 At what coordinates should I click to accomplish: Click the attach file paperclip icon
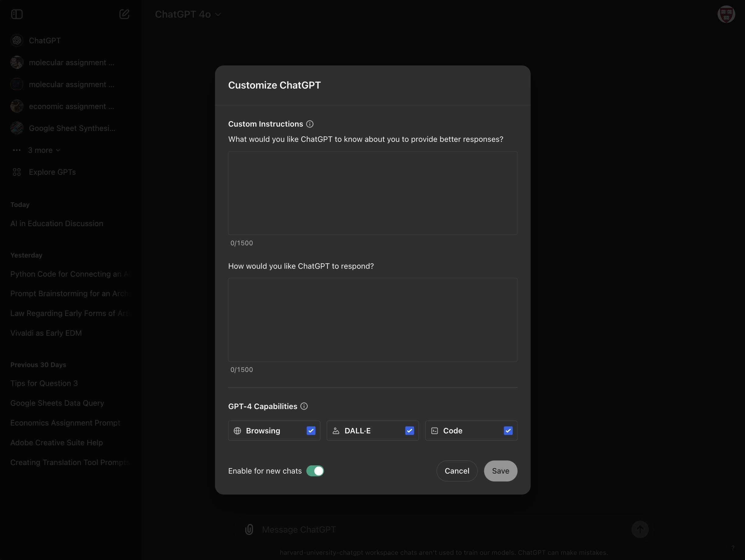249,529
